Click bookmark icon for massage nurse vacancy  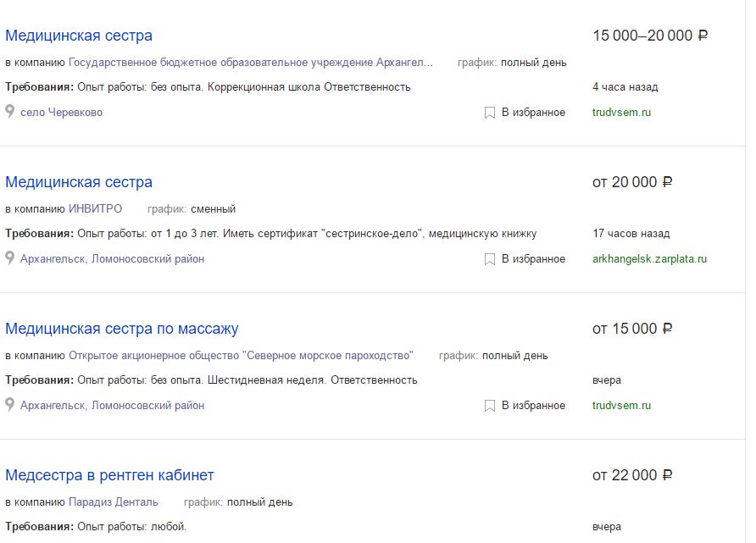coord(489,406)
